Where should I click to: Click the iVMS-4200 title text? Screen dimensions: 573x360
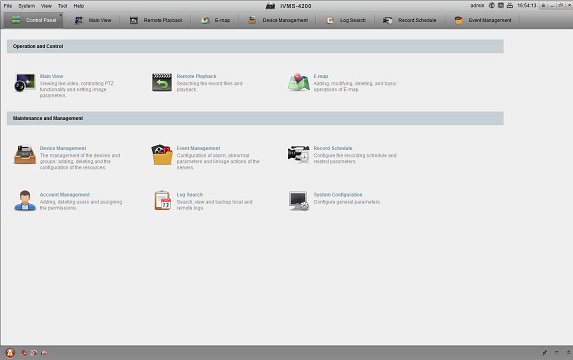(x=296, y=6)
